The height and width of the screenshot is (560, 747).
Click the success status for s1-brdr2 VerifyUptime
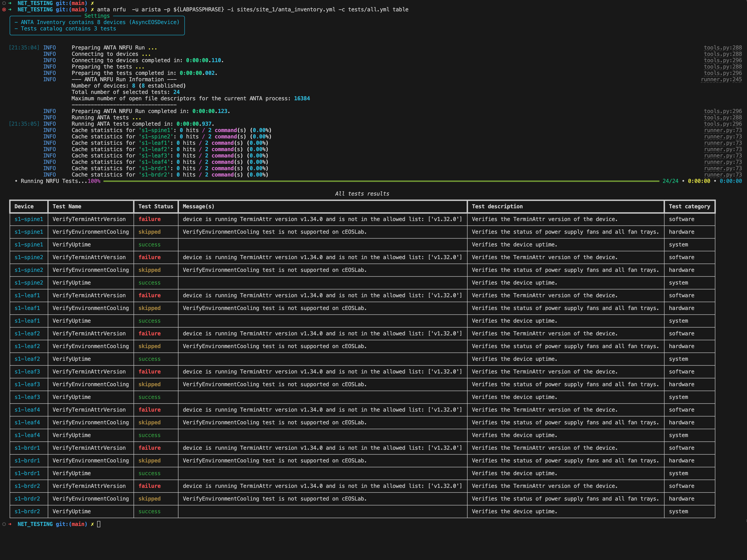pyautogui.click(x=149, y=511)
